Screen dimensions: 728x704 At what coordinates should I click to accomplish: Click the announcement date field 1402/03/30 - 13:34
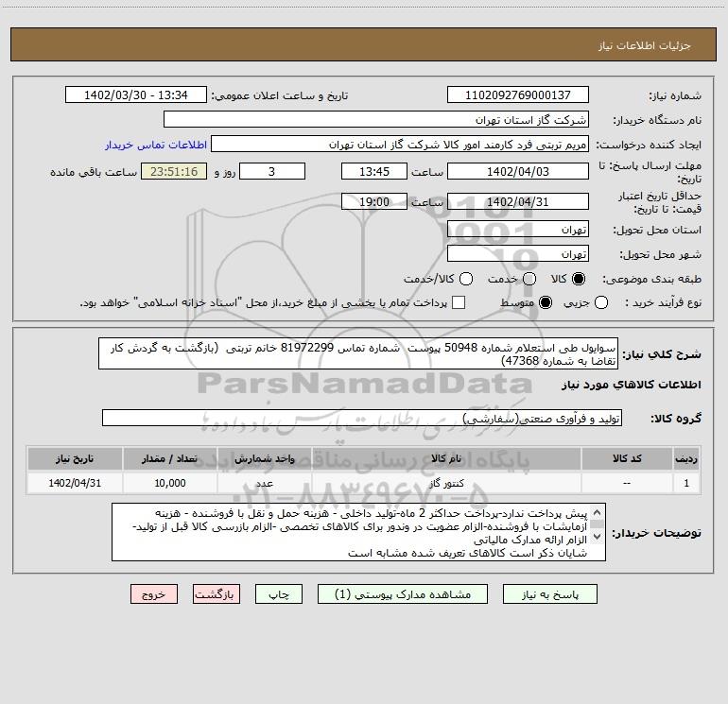tap(135, 95)
